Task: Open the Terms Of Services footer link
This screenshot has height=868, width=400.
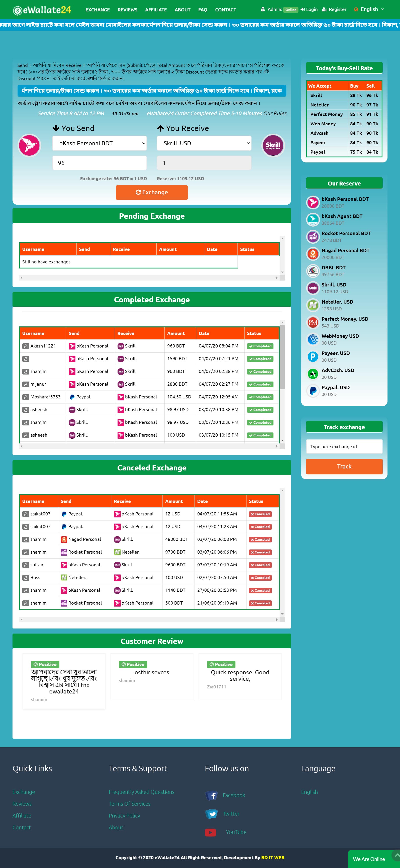Action: pyautogui.click(x=129, y=804)
